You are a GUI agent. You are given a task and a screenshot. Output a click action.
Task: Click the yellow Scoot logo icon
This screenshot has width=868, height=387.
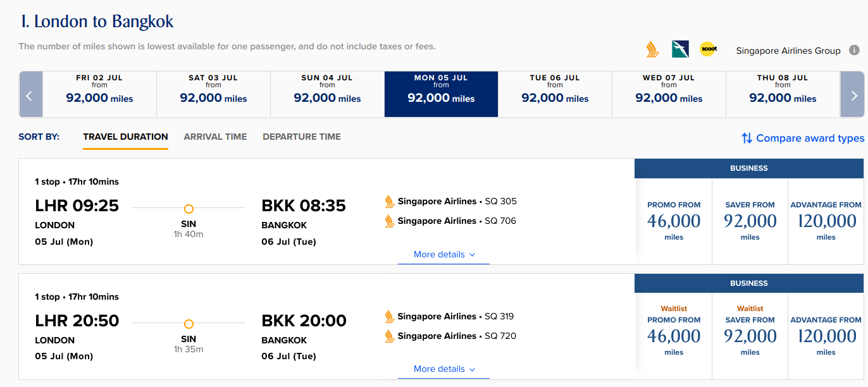point(708,49)
